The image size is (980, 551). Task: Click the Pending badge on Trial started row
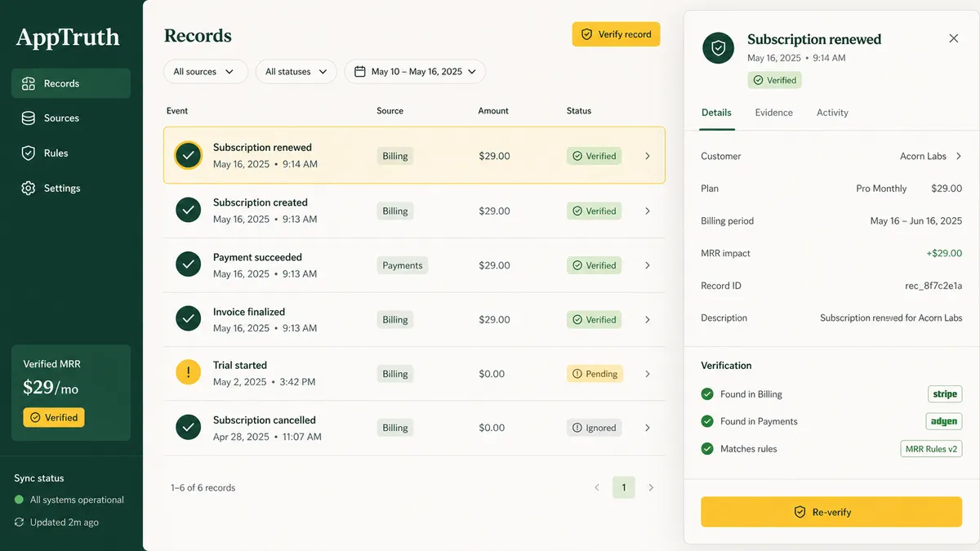tap(595, 374)
